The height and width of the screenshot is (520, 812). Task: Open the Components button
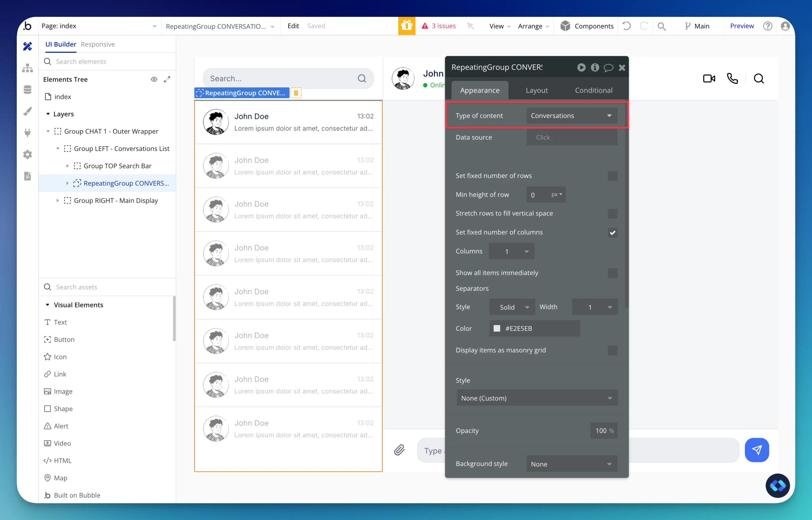(587, 26)
